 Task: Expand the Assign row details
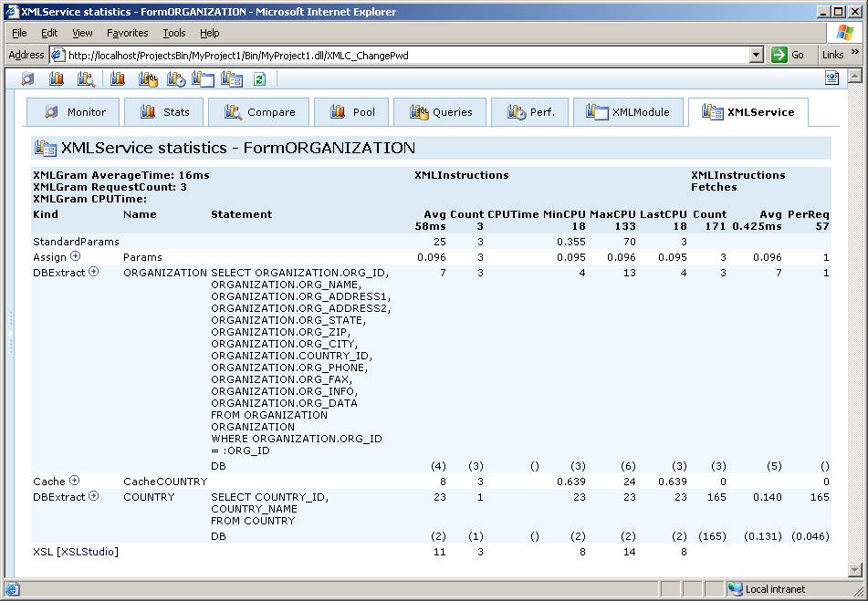click(76, 256)
